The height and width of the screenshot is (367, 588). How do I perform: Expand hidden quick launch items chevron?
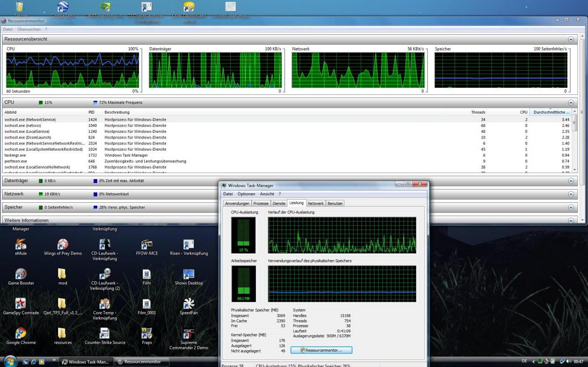pyautogui.click(x=54, y=360)
